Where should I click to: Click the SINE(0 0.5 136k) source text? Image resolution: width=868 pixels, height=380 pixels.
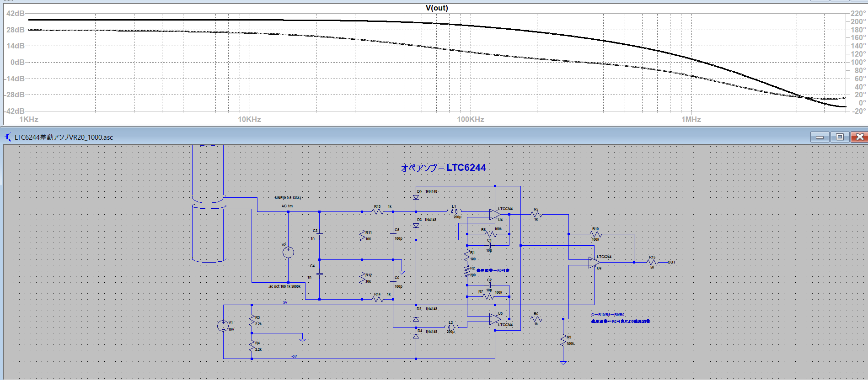tap(288, 198)
